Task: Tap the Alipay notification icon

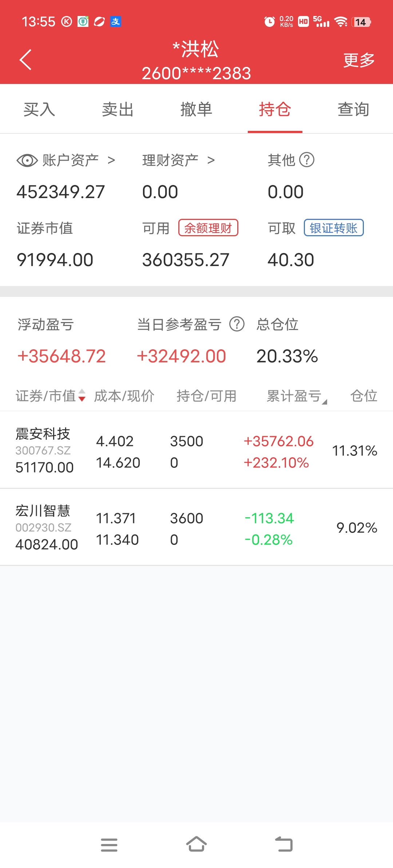Action: (x=116, y=22)
